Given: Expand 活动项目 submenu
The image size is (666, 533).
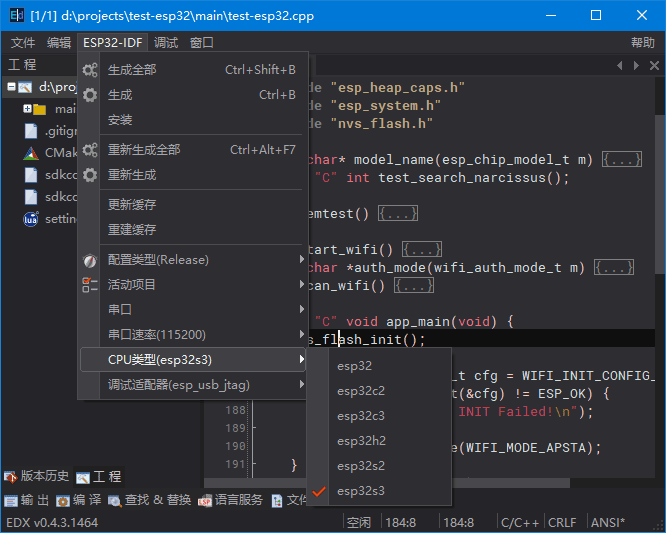Looking at the screenshot, I should (192, 285).
